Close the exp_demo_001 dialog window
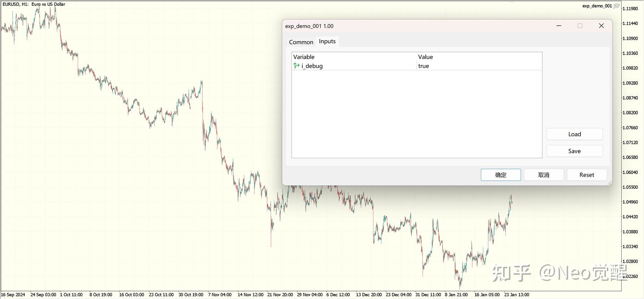Screen dimensions: 644x299 [601, 26]
